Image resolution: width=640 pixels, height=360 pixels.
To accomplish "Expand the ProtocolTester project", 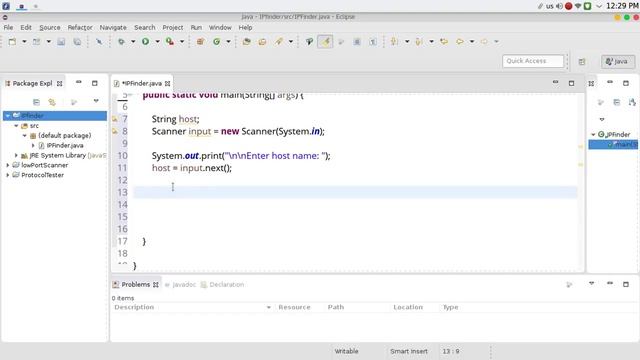I will coord(7,175).
